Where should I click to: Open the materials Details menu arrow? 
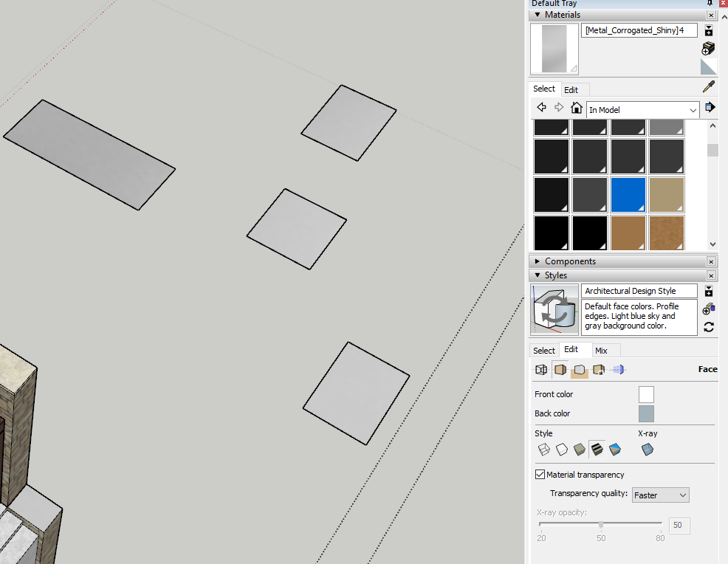710,108
